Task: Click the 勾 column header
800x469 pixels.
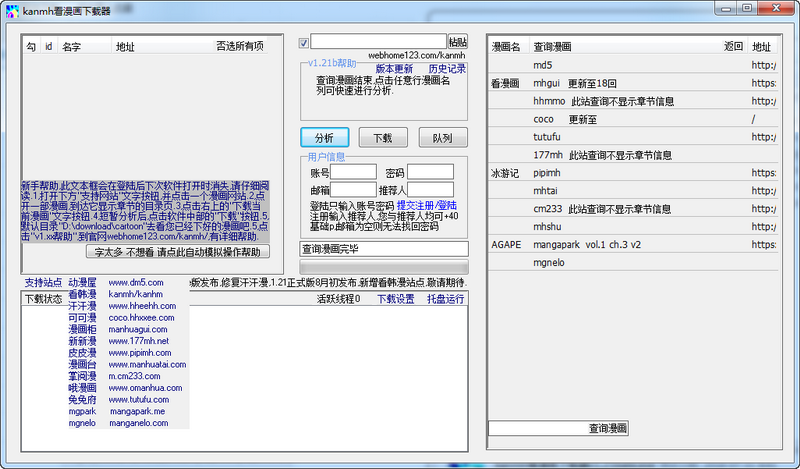Action: 31,46
